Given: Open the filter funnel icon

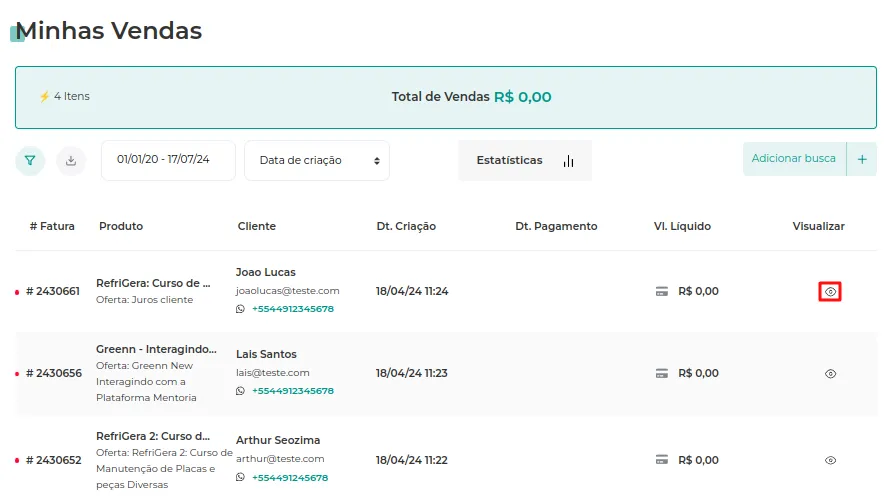Looking at the screenshot, I should (x=30, y=161).
